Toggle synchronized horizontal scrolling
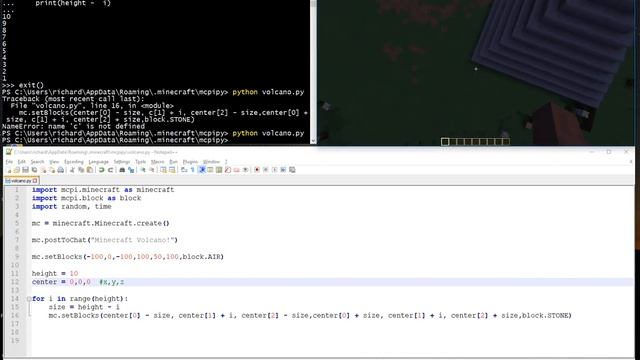The image size is (640, 360). click(x=172, y=170)
